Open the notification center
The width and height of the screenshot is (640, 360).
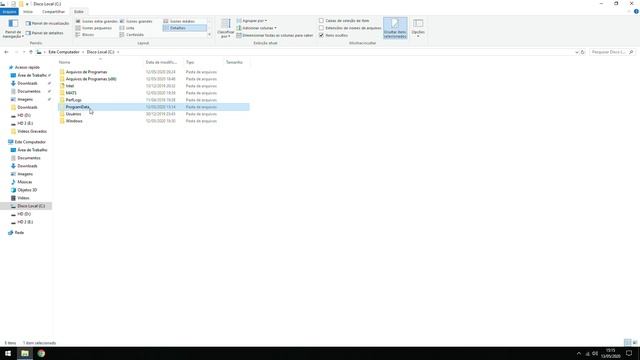coord(629,353)
